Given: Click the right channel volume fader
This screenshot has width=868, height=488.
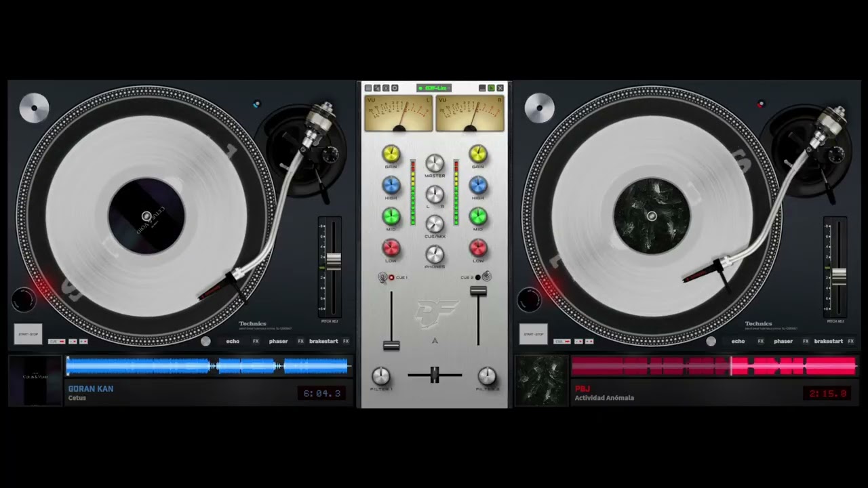Looking at the screenshot, I should tap(478, 291).
